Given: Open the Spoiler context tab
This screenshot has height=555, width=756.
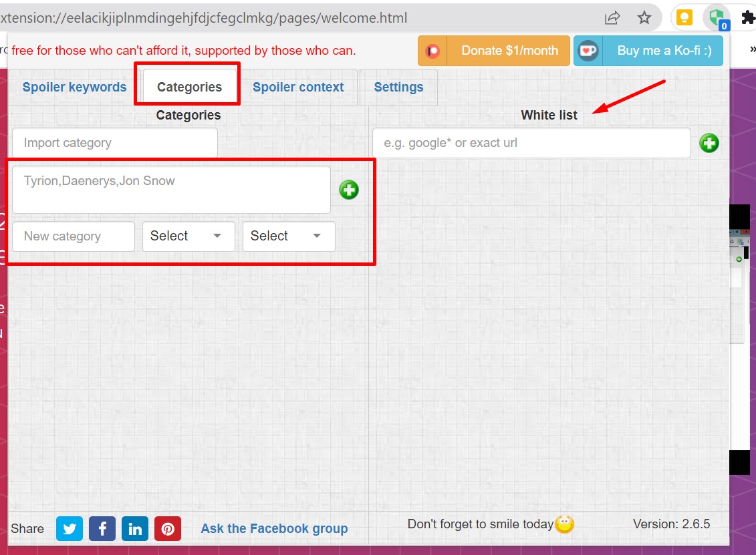Looking at the screenshot, I should point(298,87).
